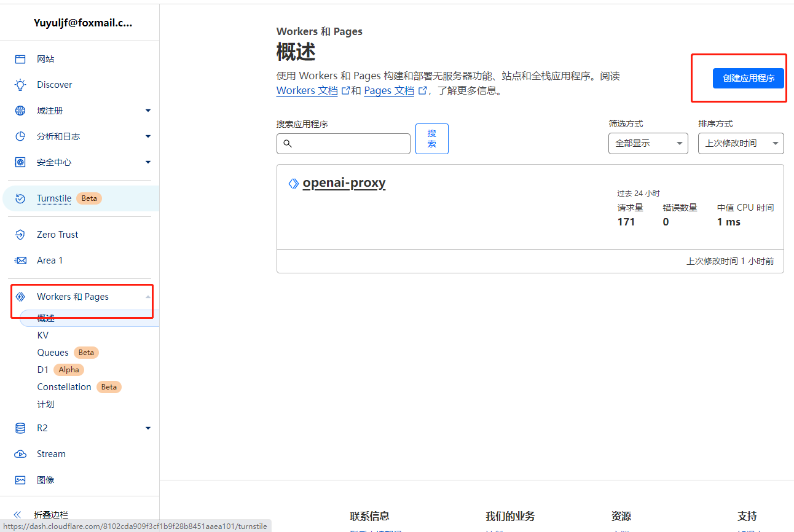Click the 域注册 globe icon
The height and width of the screenshot is (532, 794).
20,110
